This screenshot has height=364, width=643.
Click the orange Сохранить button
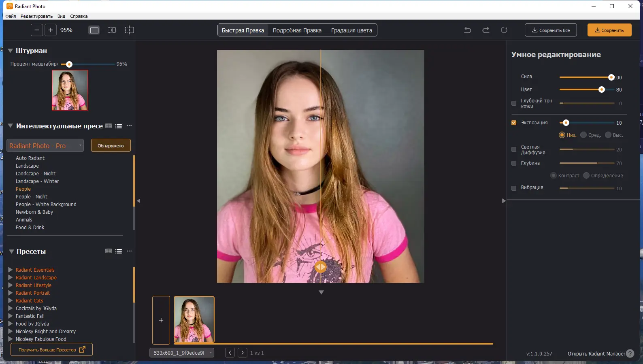(x=609, y=30)
